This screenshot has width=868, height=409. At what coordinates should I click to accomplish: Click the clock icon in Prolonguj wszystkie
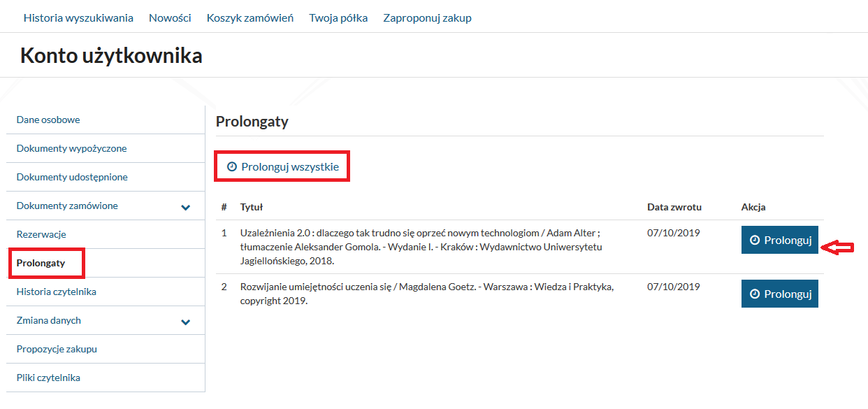232,167
